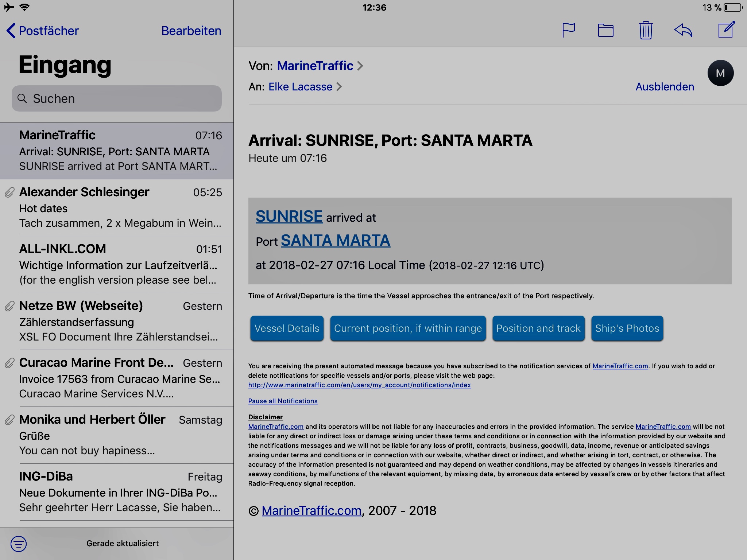Click the Ship's Photos button
Image resolution: width=747 pixels, height=560 pixels.
pyautogui.click(x=627, y=328)
